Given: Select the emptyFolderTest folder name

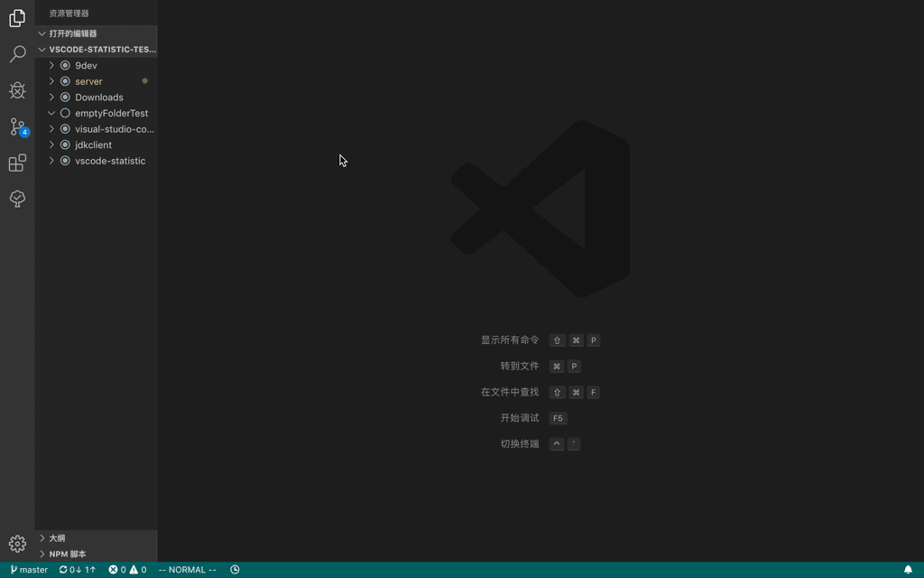Looking at the screenshot, I should pos(111,113).
